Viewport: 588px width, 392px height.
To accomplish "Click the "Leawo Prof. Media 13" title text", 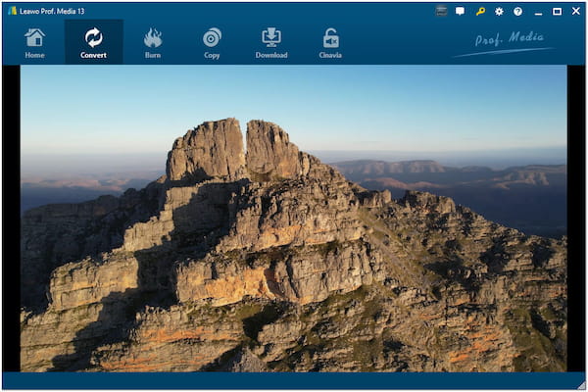I will [57, 11].
